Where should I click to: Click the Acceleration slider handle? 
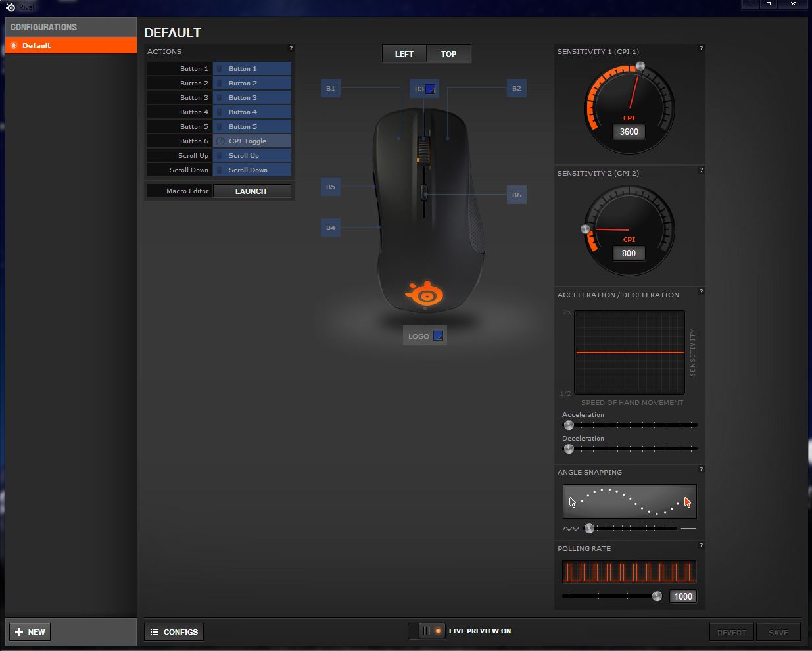[569, 425]
